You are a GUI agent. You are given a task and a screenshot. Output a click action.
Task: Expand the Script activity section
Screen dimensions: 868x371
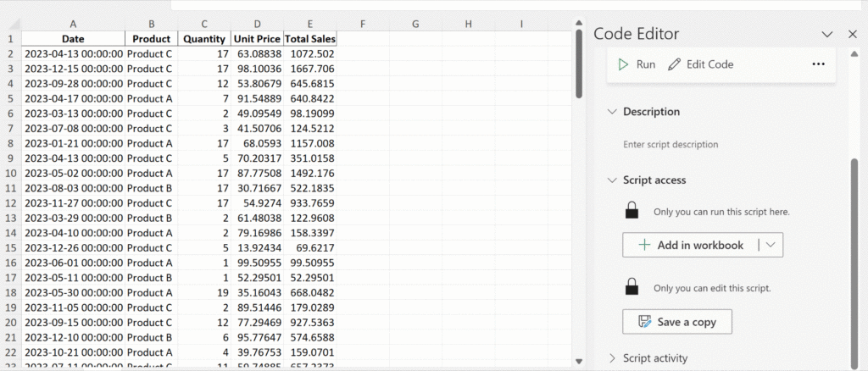612,358
